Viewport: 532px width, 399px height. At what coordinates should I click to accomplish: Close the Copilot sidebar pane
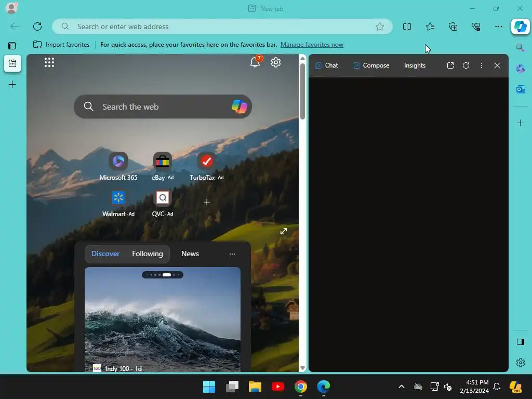(497, 65)
